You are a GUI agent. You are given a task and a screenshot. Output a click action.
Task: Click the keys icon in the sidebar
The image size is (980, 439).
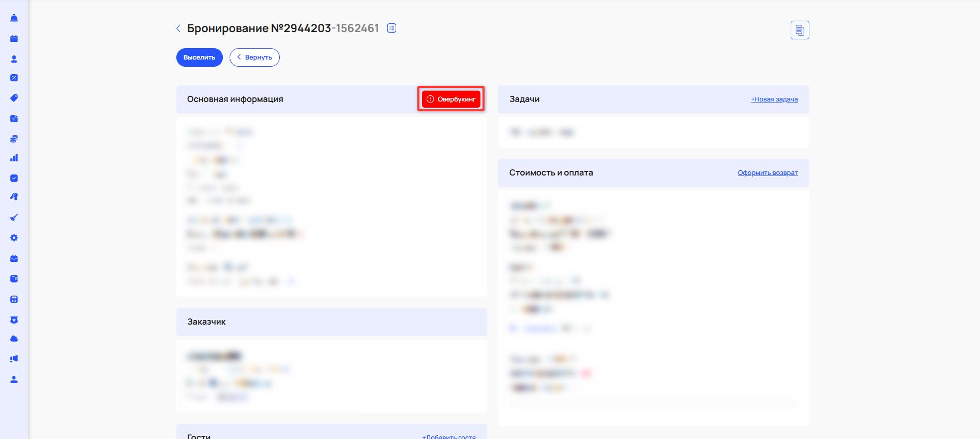pyautogui.click(x=14, y=197)
